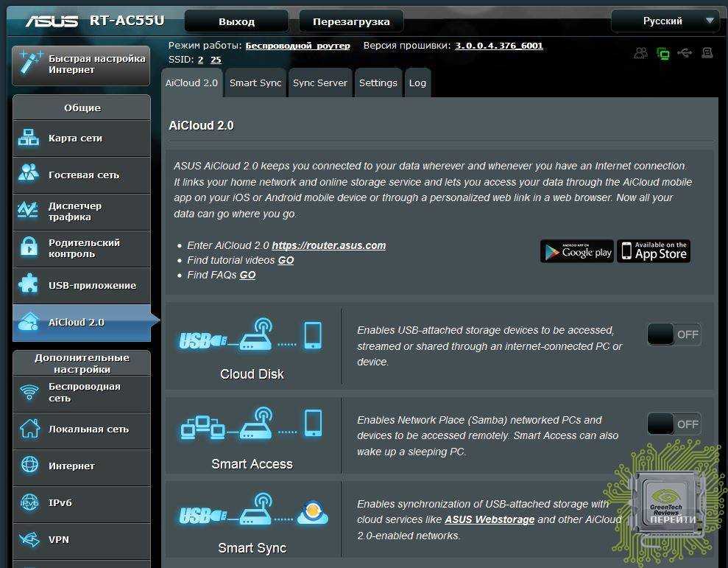Click the Локальная сеть house icon

point(29,429)
